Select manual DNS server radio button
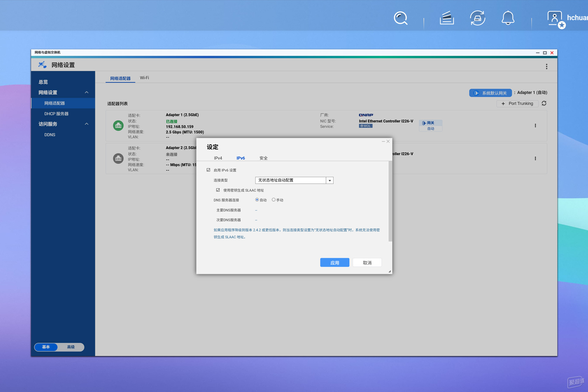Viewport: 588px width, 392px height. (x=273, y=200)
